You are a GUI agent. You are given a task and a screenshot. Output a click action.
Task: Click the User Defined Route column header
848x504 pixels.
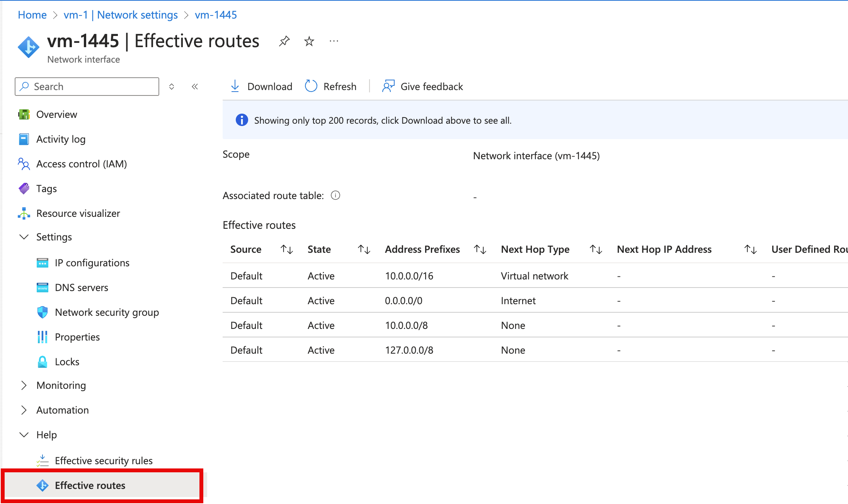pyautogui.click(x=809, y=249)
